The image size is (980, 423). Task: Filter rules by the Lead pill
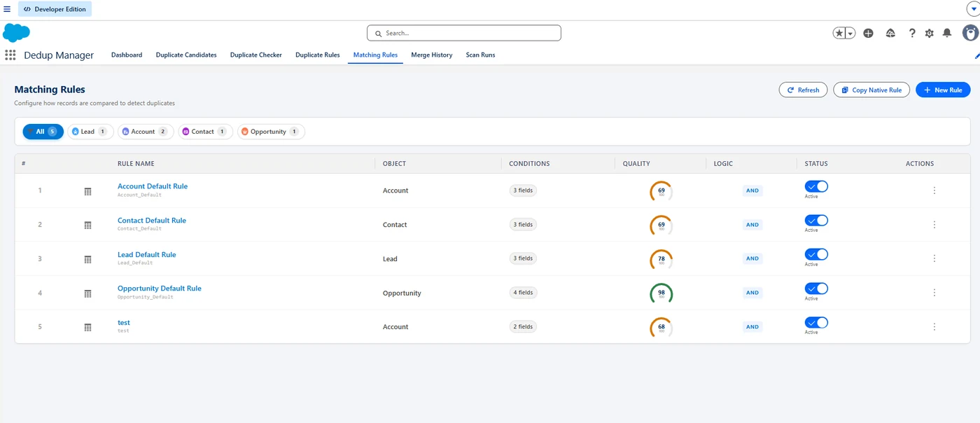coord(90,132)
